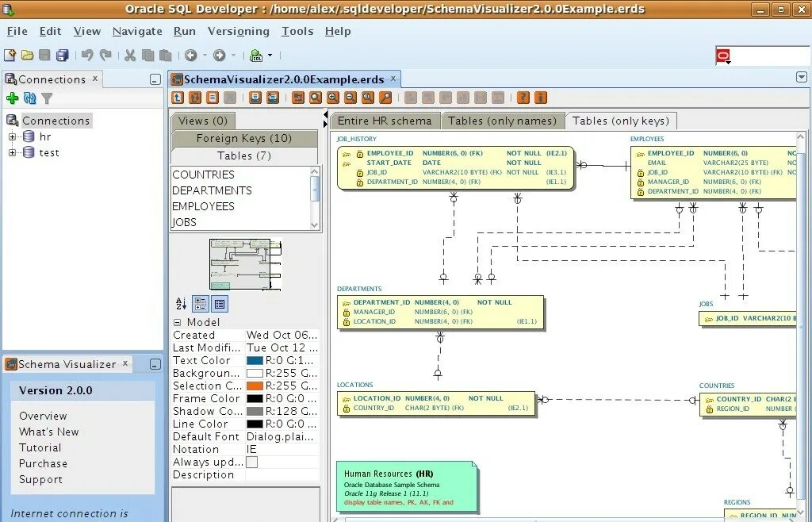Click the Save All icon in the main toolbar

63,55
